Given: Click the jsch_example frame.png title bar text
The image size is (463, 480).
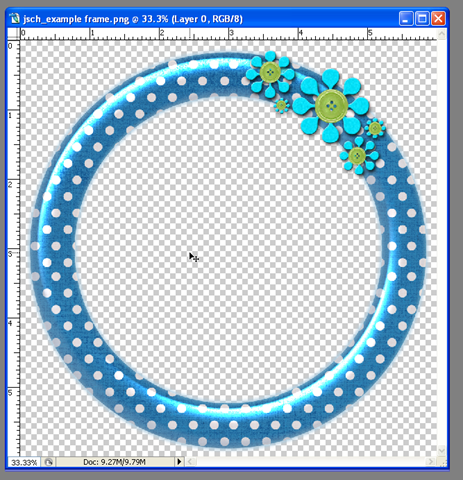Looking at the screenshot, I should pos(76,19).
